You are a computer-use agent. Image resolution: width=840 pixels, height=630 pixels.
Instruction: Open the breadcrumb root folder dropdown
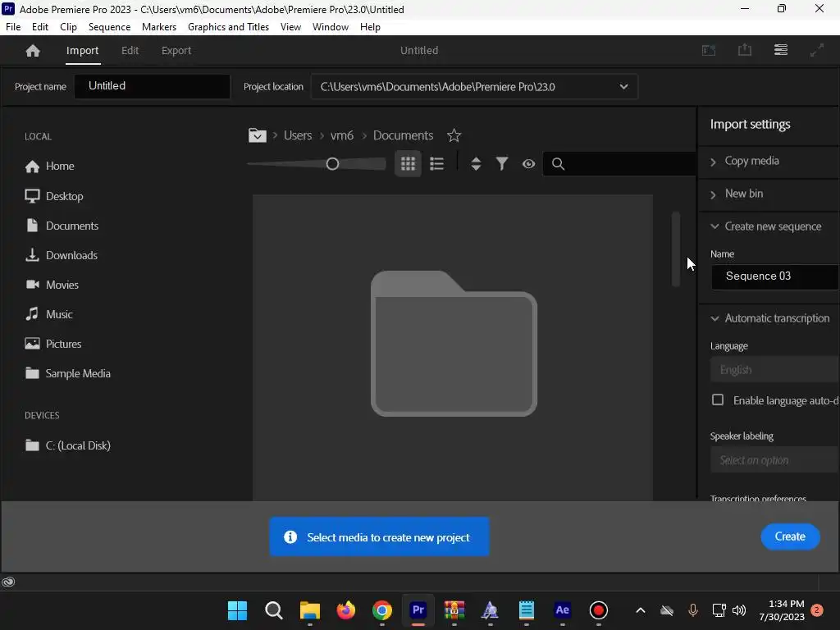pyautogui.click(x=257, y=135)
